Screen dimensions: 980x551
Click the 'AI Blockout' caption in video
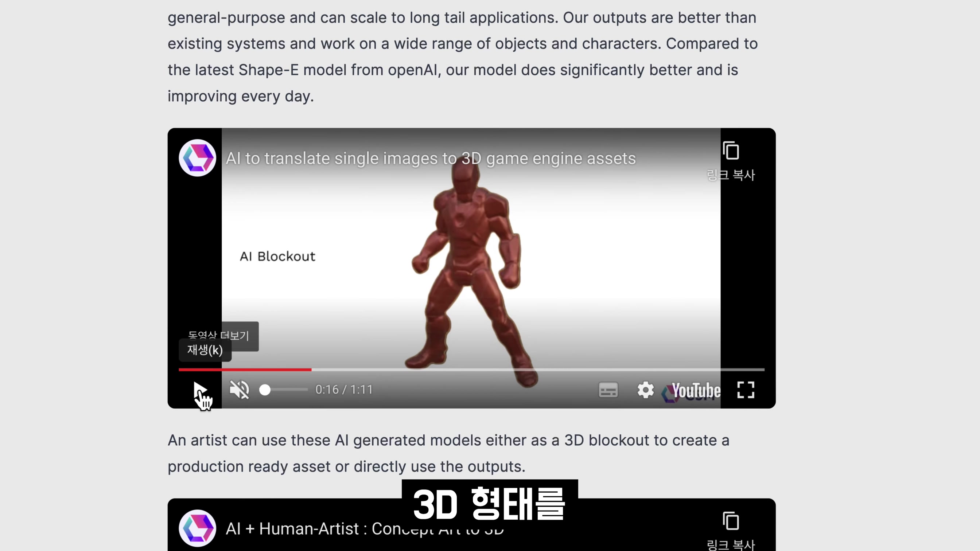click(x=277, y=256)
